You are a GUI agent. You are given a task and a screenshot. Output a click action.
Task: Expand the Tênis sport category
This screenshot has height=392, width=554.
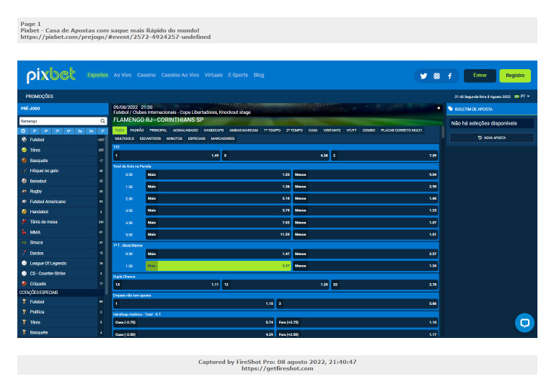click(35, 150)
